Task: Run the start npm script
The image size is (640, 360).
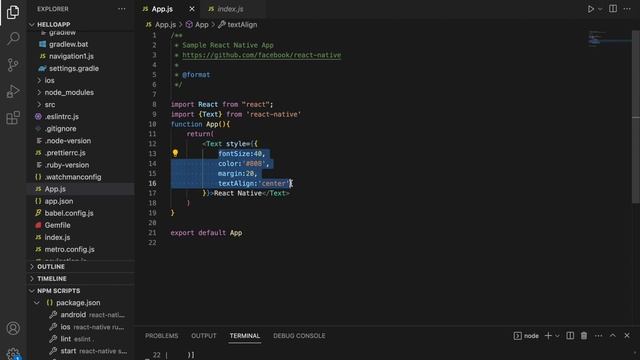Action: [81, 351]
